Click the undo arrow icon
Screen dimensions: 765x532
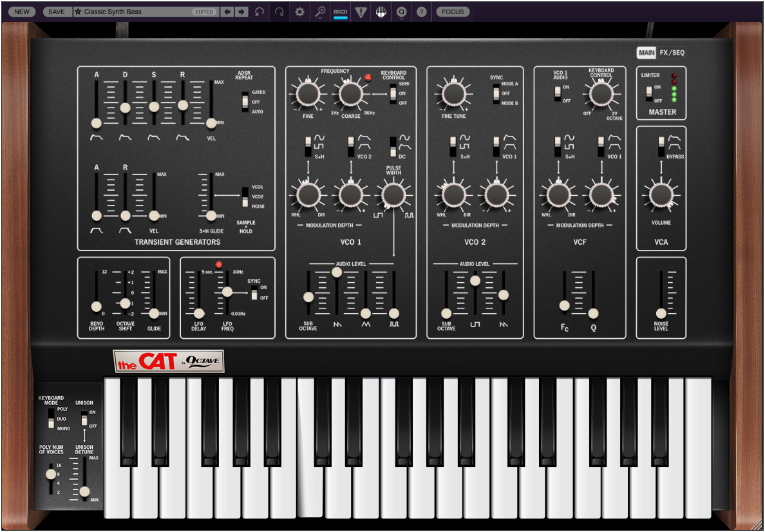coord(260,12)
